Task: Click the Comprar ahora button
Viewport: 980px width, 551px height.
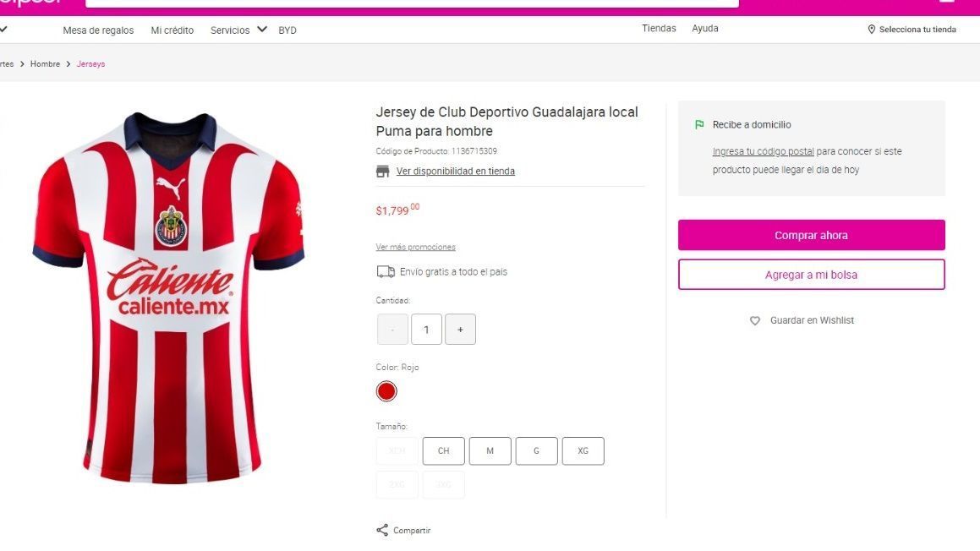Action: click(811, 235)
